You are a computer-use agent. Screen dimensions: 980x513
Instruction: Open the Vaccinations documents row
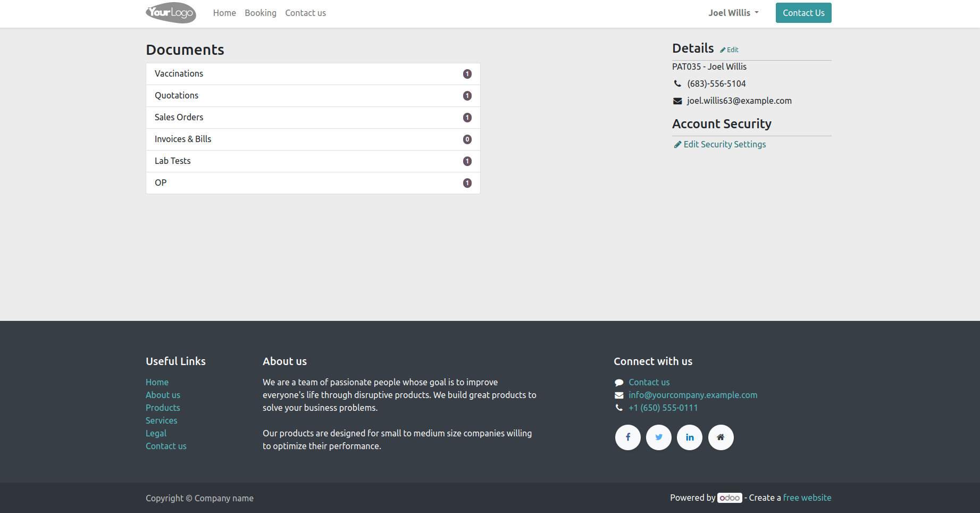tap(313, 74)
